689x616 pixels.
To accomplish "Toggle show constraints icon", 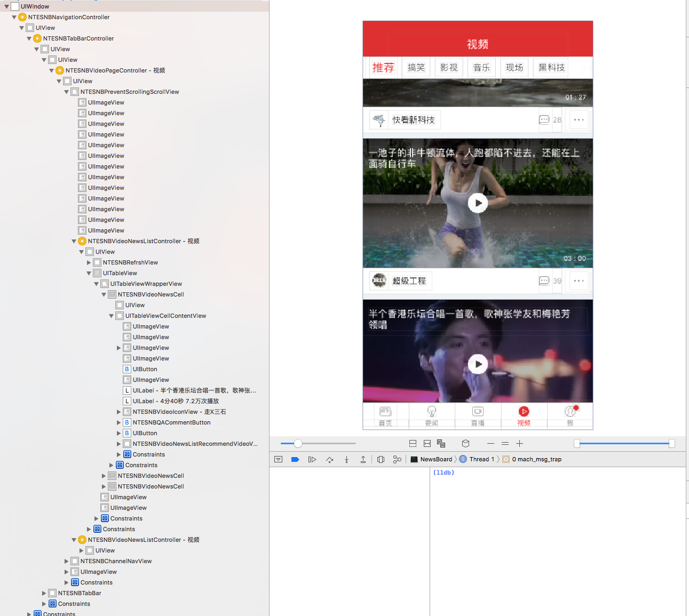I will pos(427,443).
